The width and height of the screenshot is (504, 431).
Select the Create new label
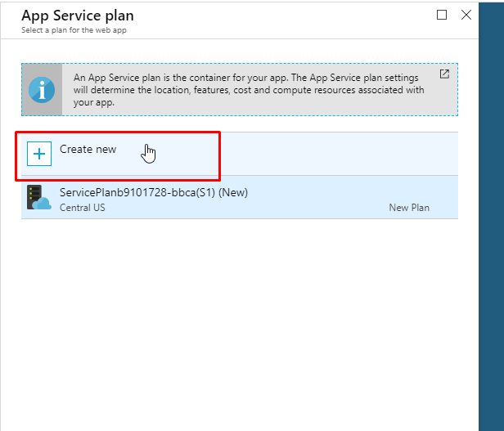(88, 150)
